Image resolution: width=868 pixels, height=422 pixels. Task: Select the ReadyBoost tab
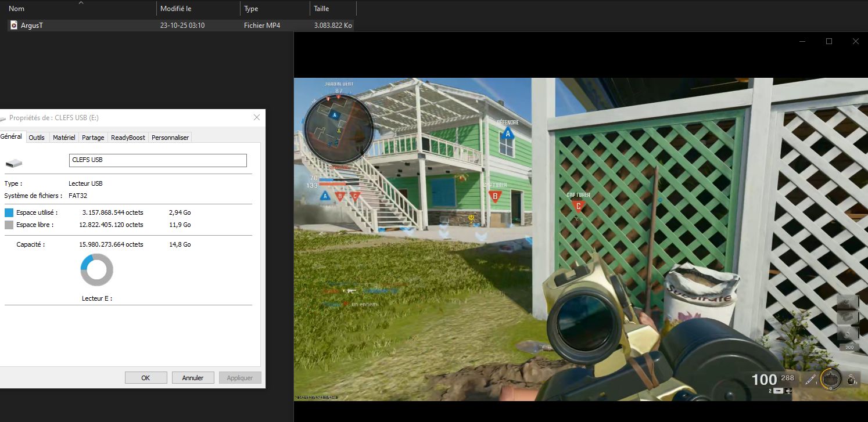128,138
